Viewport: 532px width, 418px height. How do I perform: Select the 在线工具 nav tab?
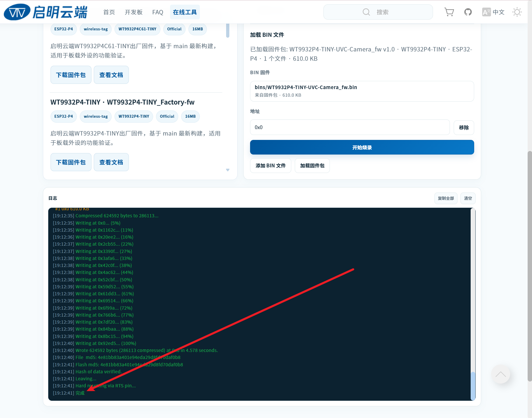tap(185, 12)
